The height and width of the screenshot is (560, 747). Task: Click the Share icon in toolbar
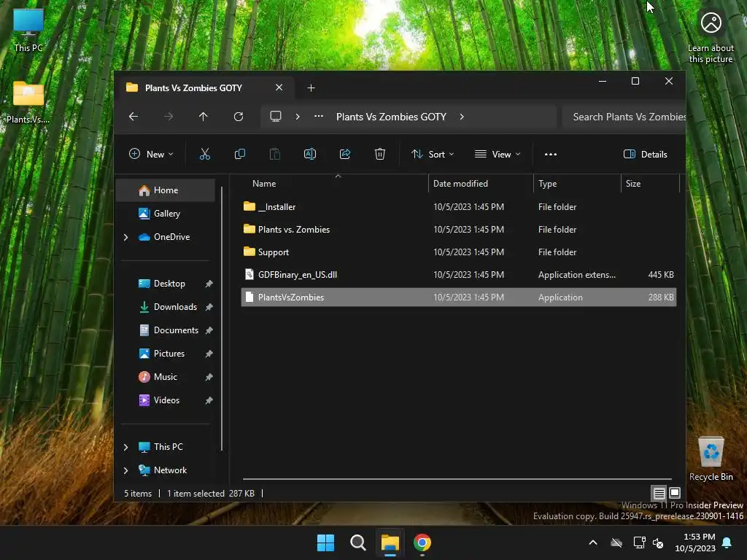345,154
